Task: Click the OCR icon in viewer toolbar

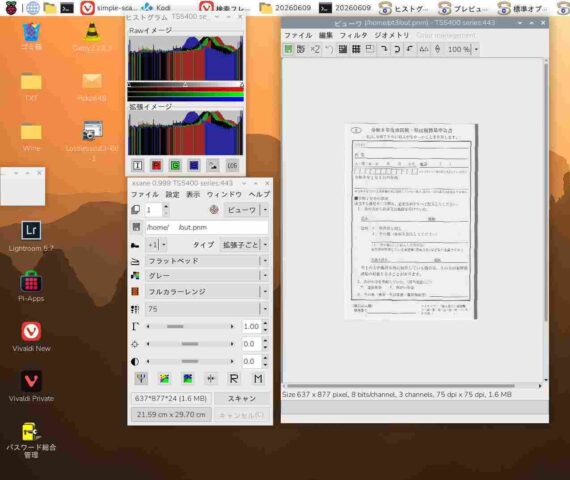Action: pyautogui.click(x=301, y=49)
